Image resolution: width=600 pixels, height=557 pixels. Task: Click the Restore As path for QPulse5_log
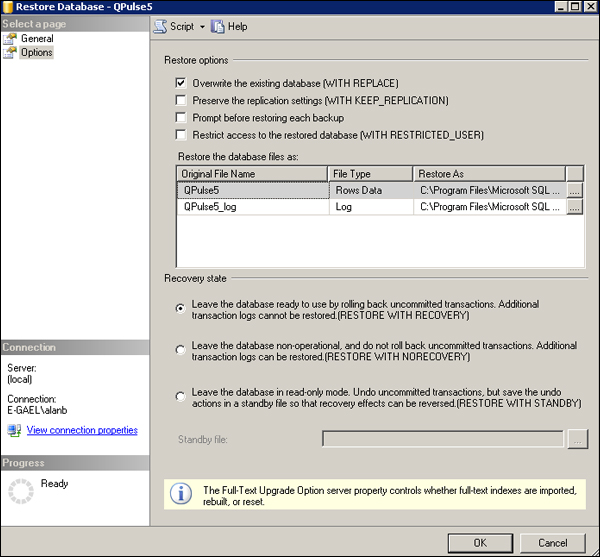point(490,207)
